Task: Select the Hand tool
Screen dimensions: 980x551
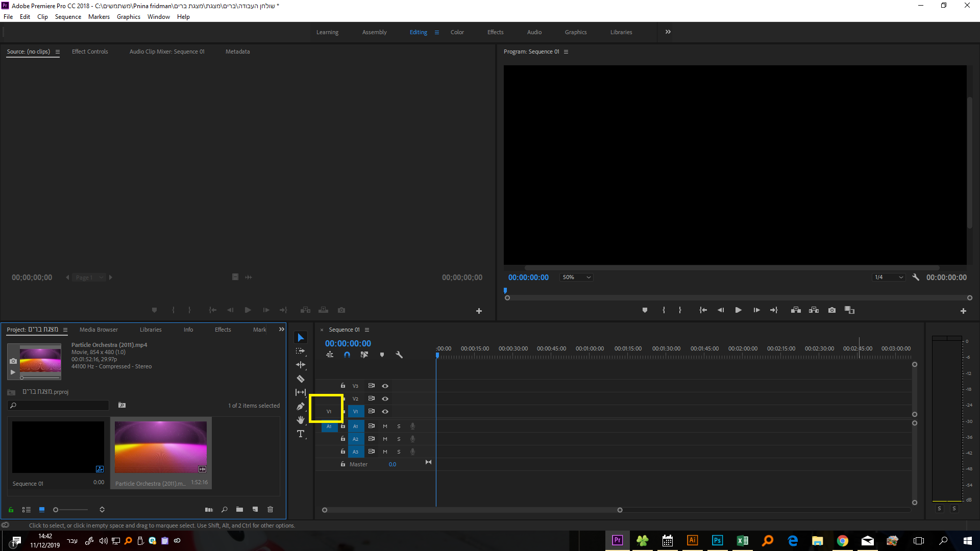Action: click(301, 420)
